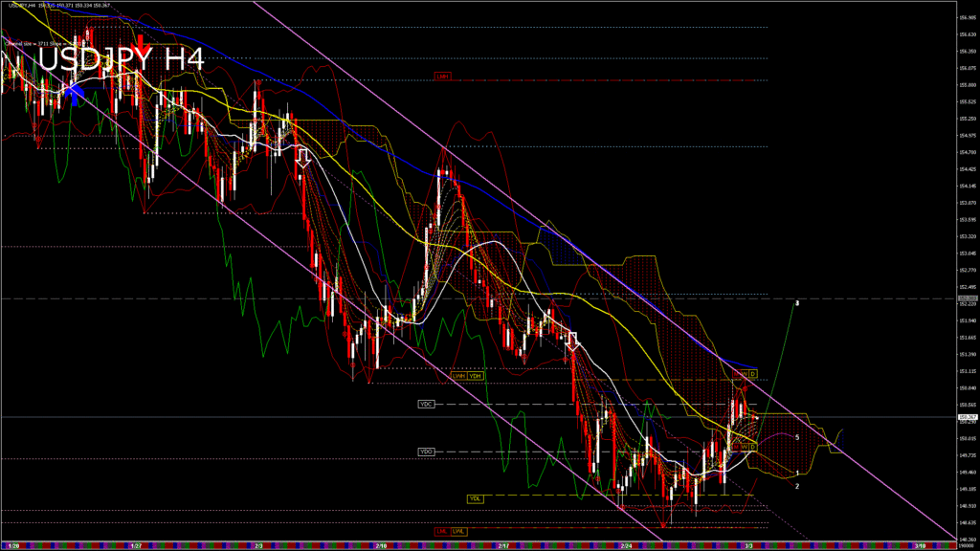Click the YDC dashed-line label

(426, 405)
